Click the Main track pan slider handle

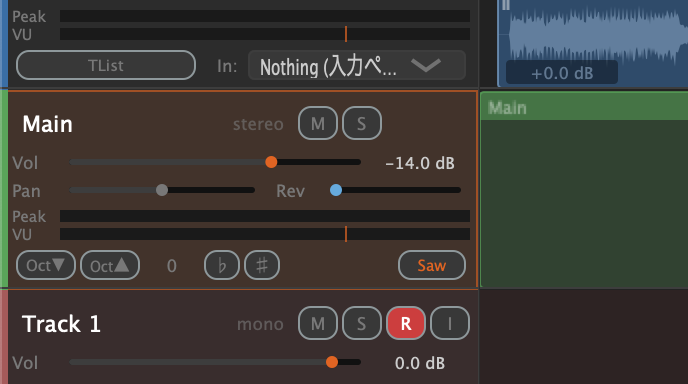(x=162, y=190)
